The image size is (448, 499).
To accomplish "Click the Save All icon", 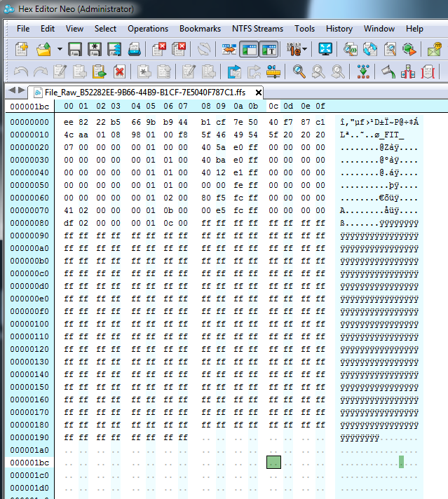I will tap(114, 49).
